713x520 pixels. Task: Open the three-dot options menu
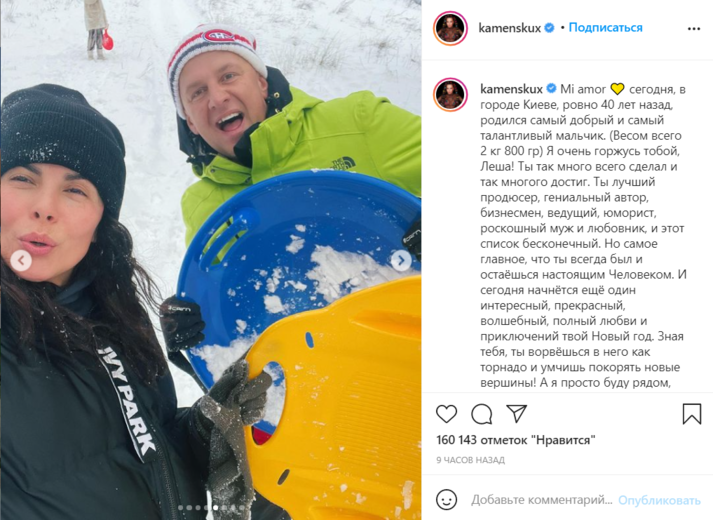(x=693, y=29)
